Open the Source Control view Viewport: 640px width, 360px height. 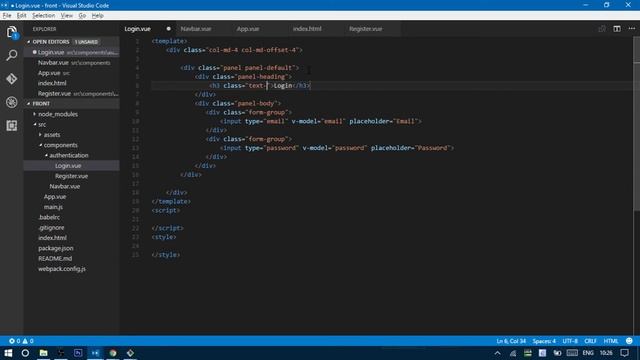point(12,78)
